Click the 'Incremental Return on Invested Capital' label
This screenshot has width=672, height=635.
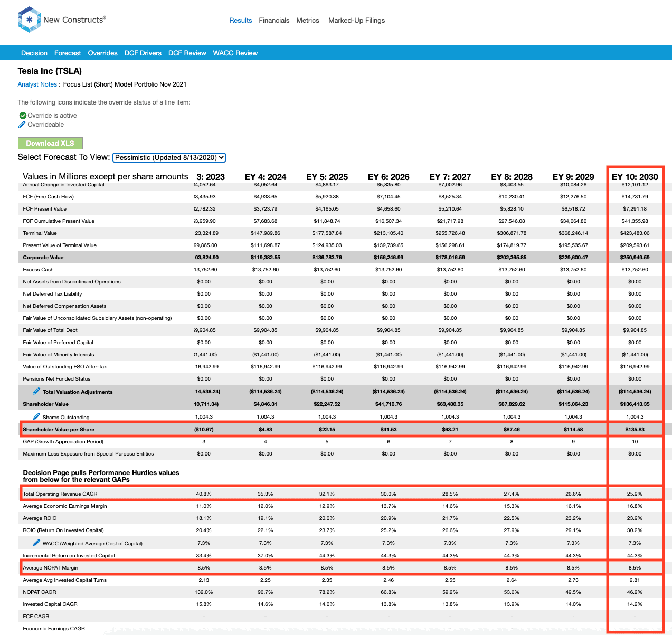coord(69,556)
